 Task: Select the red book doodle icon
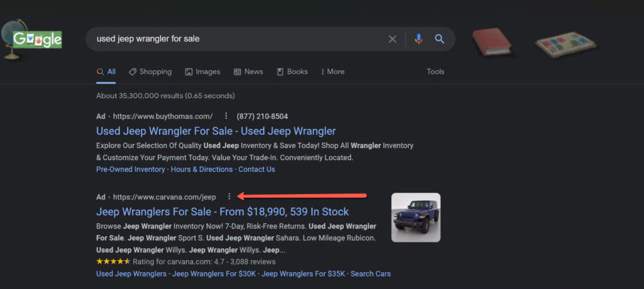click(492, 42)
